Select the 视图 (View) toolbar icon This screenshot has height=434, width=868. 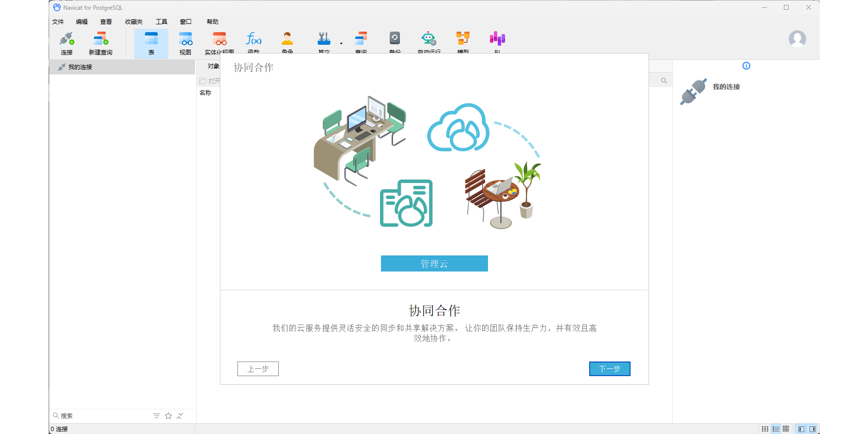pos(185,43)
